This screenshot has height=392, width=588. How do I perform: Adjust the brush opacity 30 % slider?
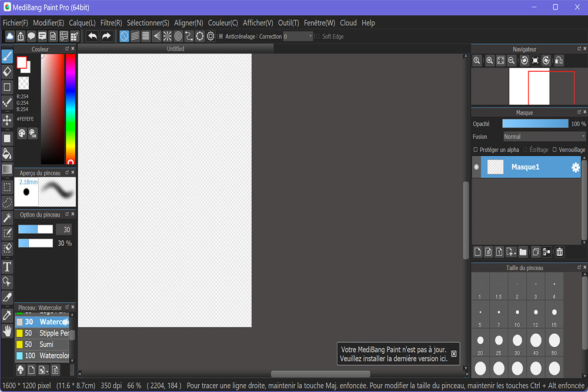pyautogui.click(x=36, y=243)
